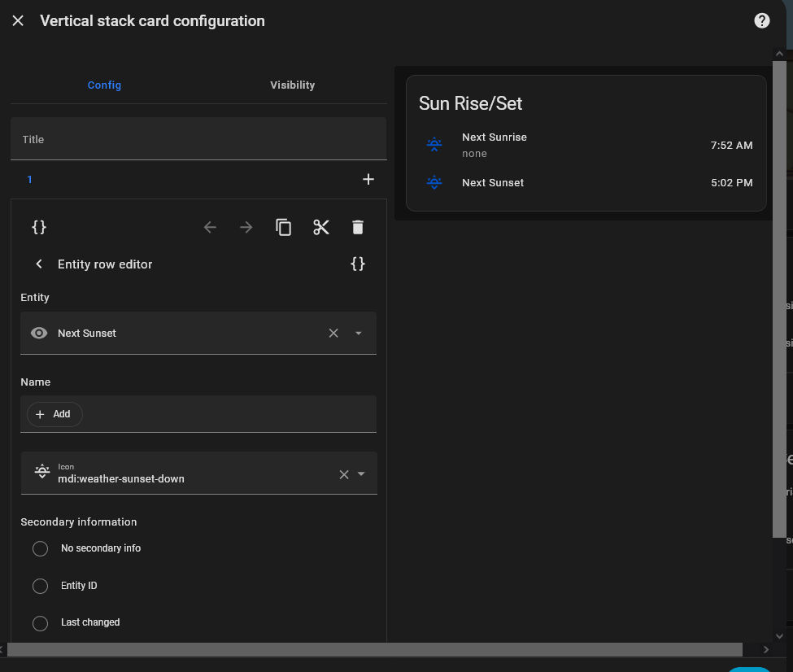Image resolution: width=793 pixels, height=672 pixels.
Task: Select No secondary info radio option
Action: point(41,549)
